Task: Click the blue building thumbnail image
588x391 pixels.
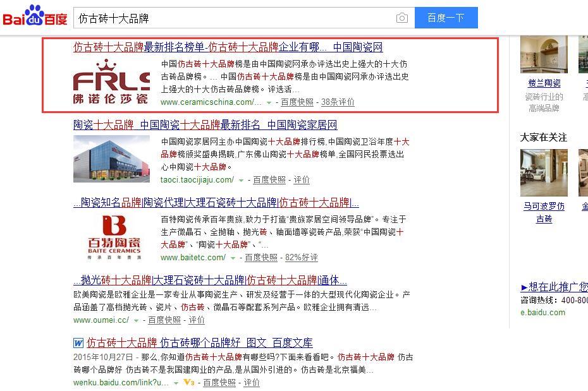Action: pos(111,159)
